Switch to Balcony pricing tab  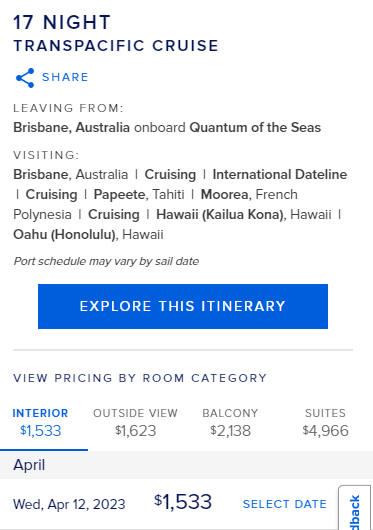click(x=230, y=422)
